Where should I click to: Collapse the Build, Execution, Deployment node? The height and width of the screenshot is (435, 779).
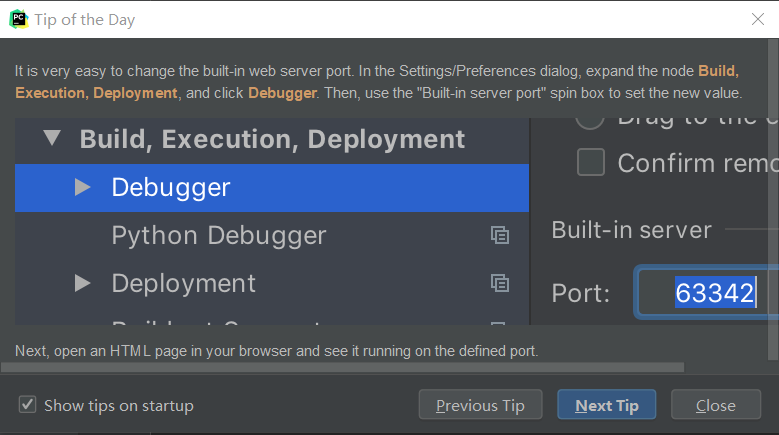51,139
